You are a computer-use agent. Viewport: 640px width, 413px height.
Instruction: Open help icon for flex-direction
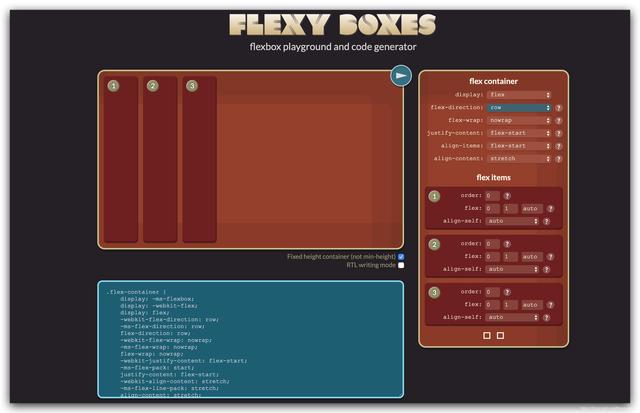[559, 108]
